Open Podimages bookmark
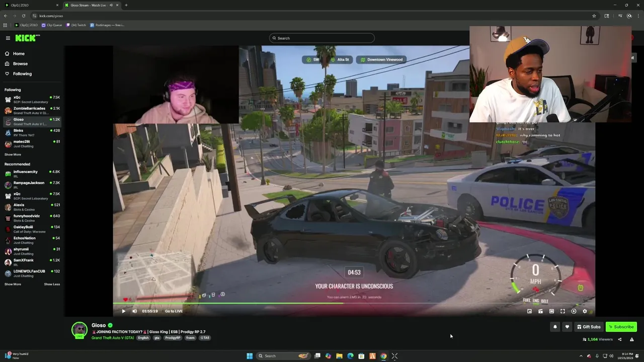The image size is (644, 362). tap(107, 25)
